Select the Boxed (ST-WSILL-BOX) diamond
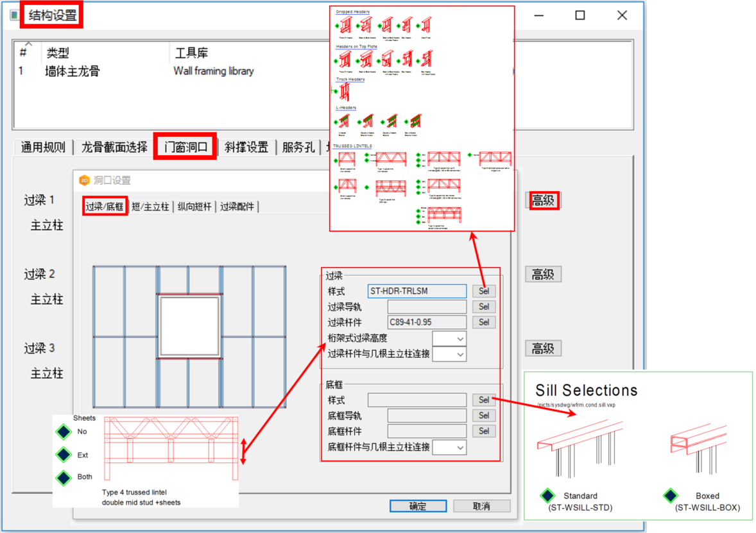The height and width of the screenshot is (533, 756). click(671, 495)
